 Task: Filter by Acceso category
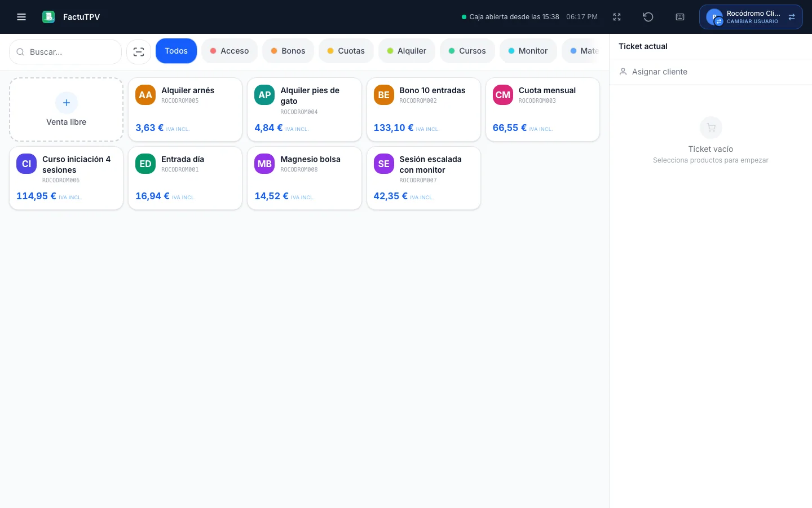point(230,51)
